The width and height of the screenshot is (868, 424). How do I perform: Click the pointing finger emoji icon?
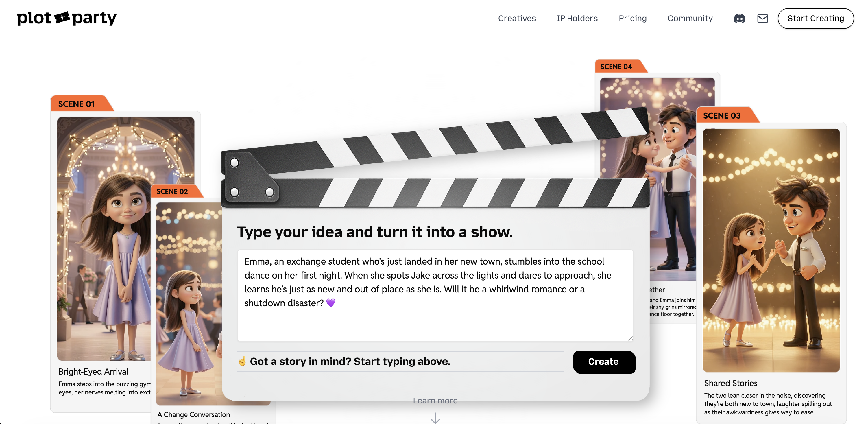(x=242, y=361)
